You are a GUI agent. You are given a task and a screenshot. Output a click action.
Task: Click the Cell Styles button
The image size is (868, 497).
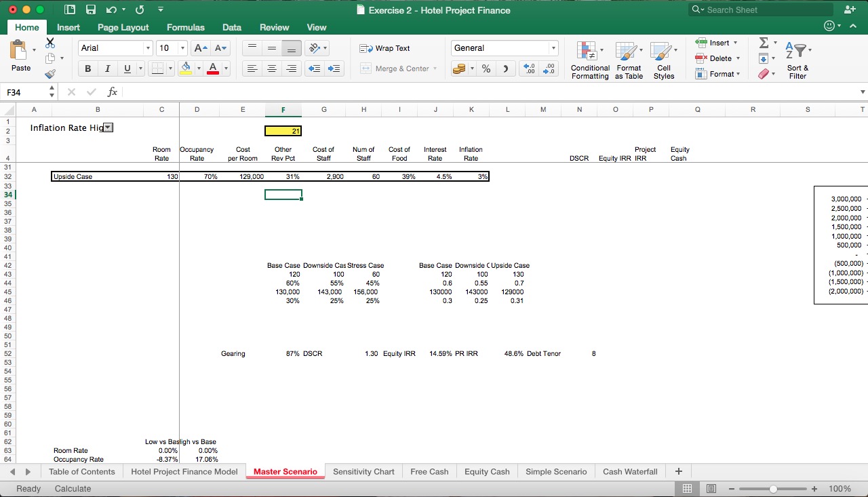tap(664, 60)
